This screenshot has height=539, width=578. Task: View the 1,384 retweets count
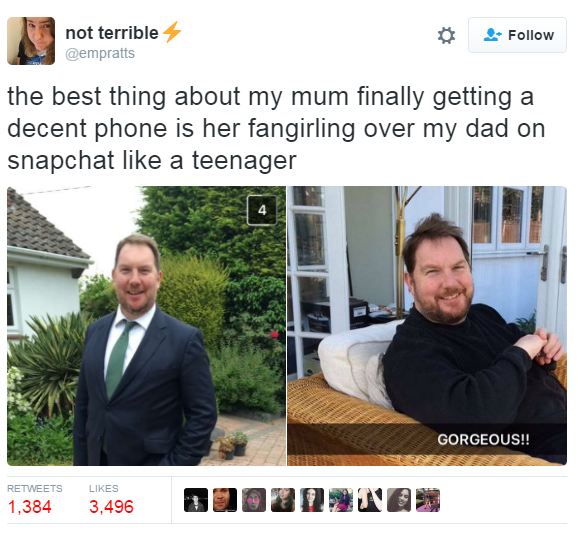click(x=29, y=507)
